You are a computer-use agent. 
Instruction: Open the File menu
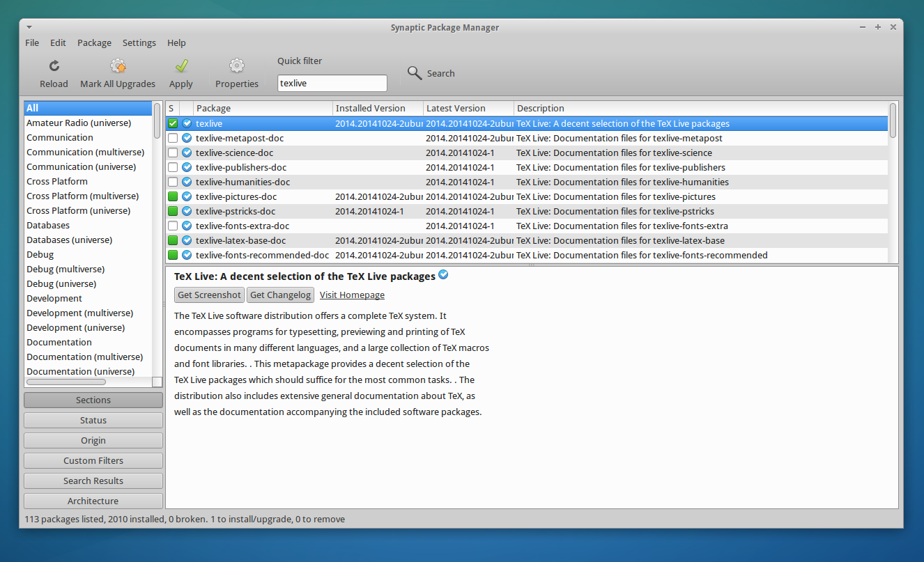[32, 42]
